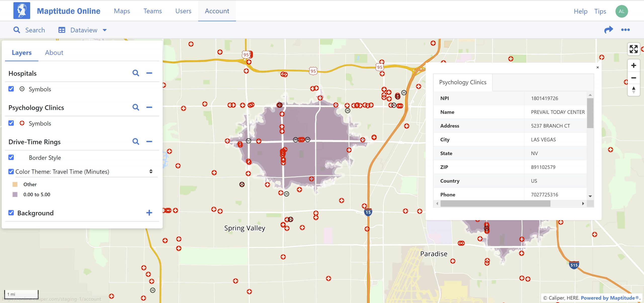Disable the Background layer checkbox
Viewport: 644px width, 303px height.
11,213
